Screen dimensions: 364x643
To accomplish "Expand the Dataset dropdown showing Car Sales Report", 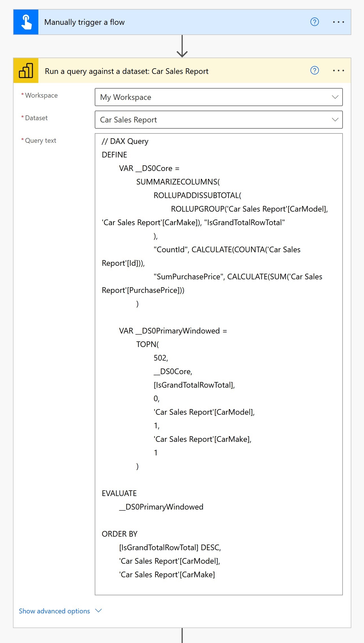I will [x=219, y=120].
